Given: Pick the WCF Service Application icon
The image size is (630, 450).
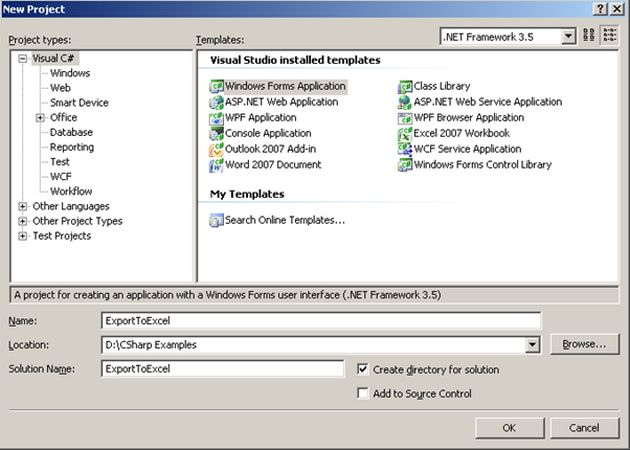Looking at the screenshot, I should click(405, 149).
